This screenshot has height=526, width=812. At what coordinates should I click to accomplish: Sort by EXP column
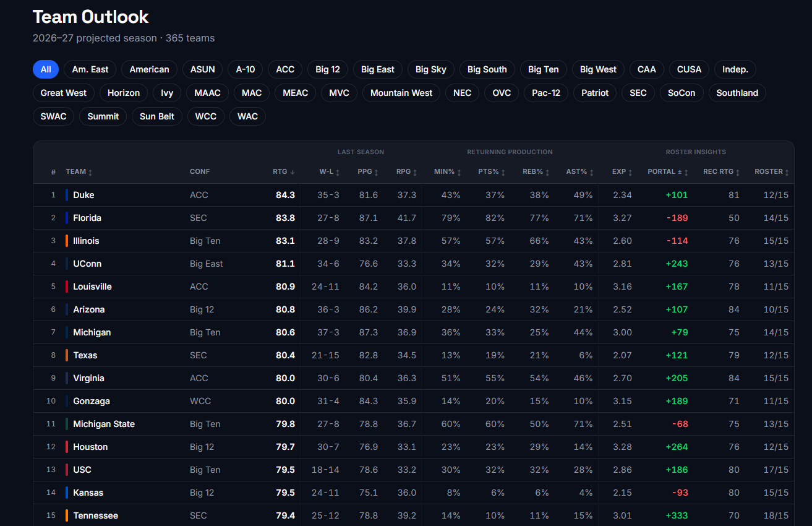point(622,171)
